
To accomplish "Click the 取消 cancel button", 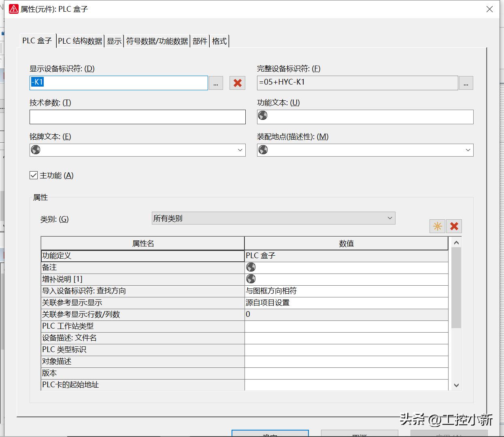I will pos(360,434).
